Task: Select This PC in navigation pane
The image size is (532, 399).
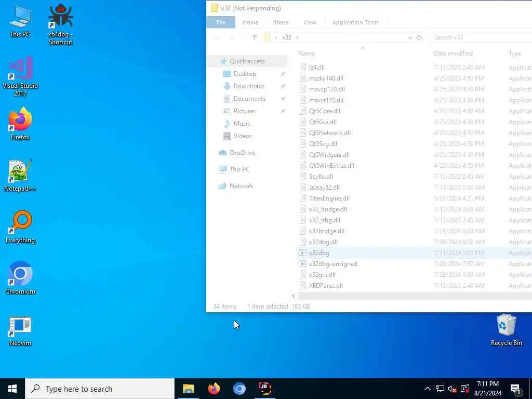Action: point(240,169)
